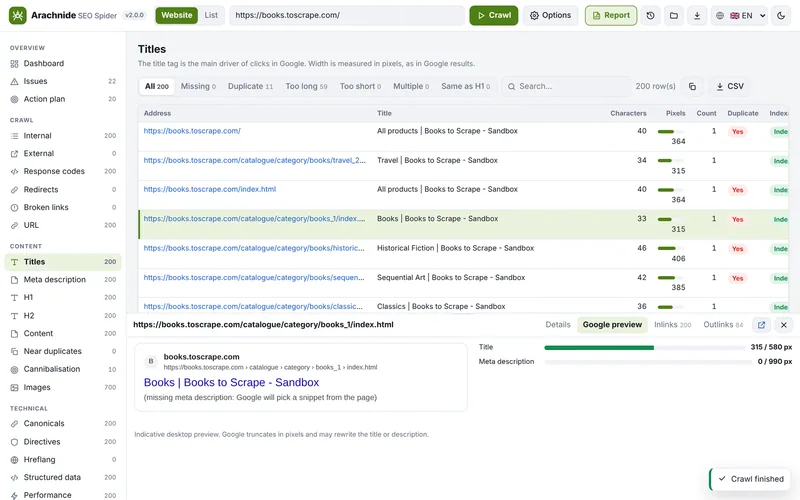Toggle dark mode moon icon
This screenshot has width=800, height=500.
781,15
